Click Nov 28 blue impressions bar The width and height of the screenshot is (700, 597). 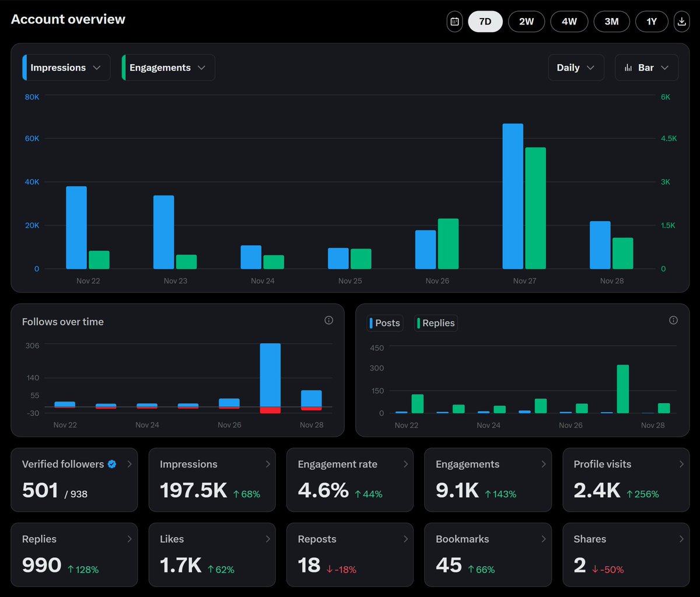(x=600, y=245)
